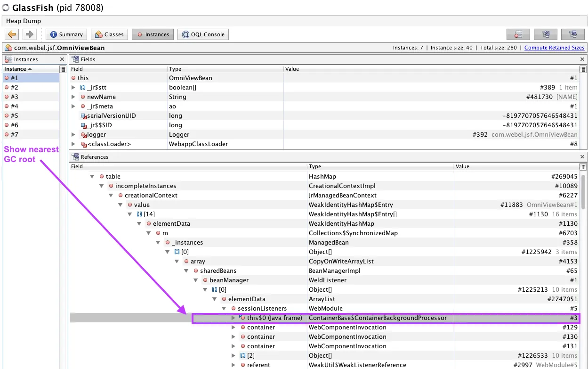Click the References panel header icon
588x369 pixels.
[75, 157]
